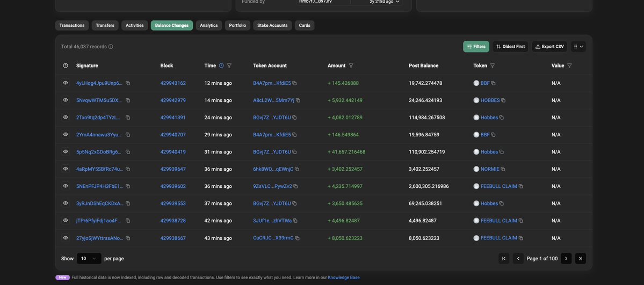The width and height of the screenshot is (644, 285).
Task: Click info icon beside Total 46,037 records
Action: (111, 47)
